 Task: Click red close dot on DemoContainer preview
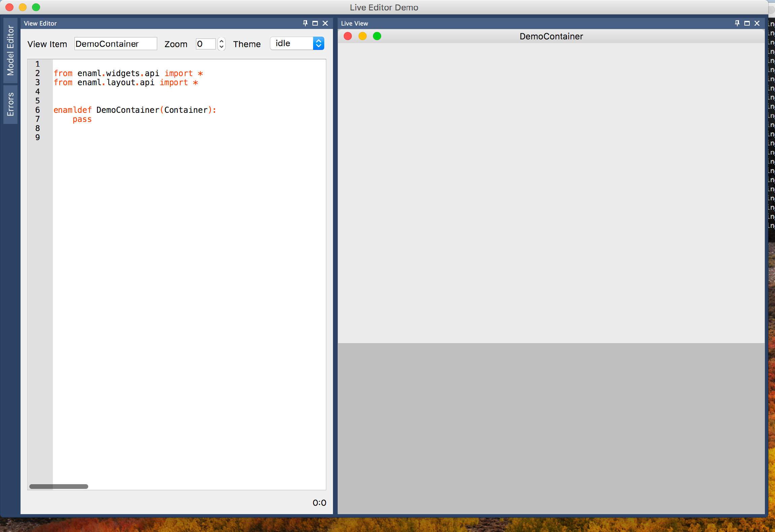pos(348,36)
